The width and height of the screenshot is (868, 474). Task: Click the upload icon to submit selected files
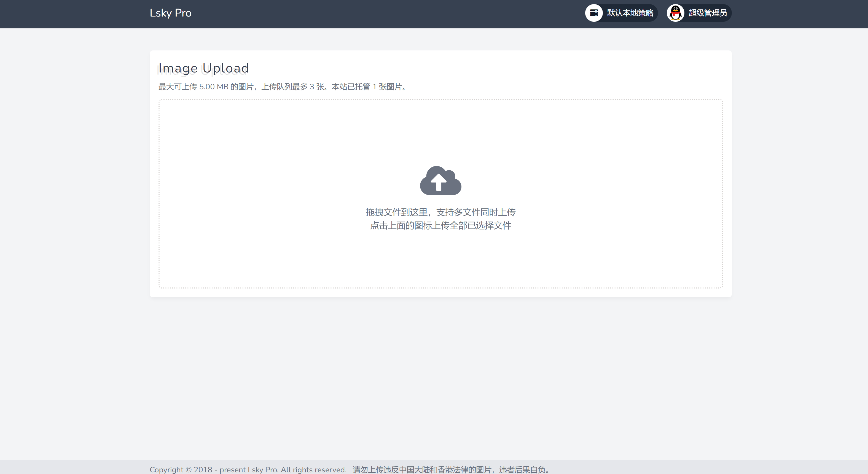pos(440,181)
